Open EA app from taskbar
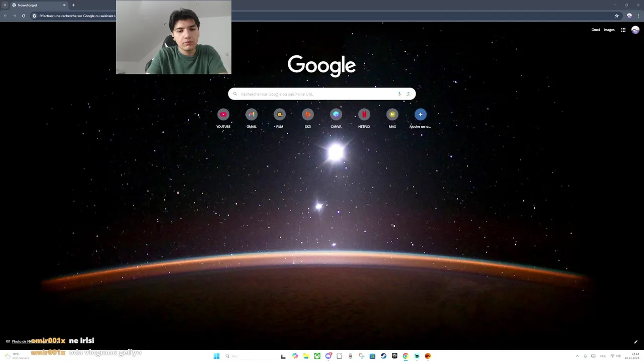This screenshot has height=362, width=644. [428, 356]
